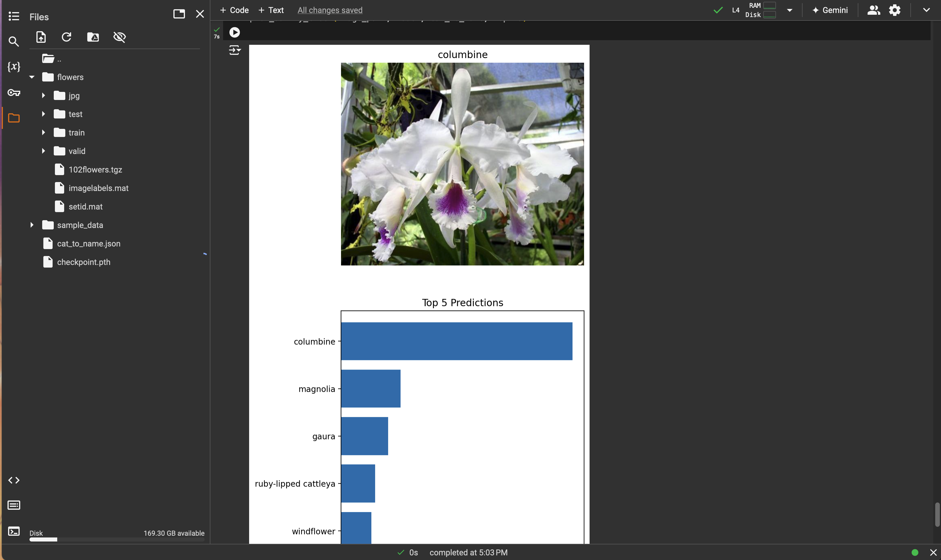Open the Gemini assistant
Viewport: 941px width, 560px height.
pyautogui.click(x=830, y=10)
